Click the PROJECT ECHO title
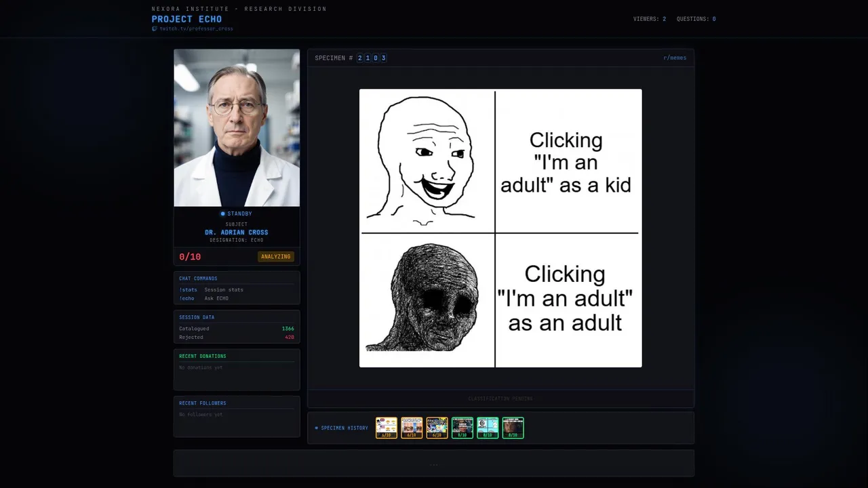 (x=187, y=19)
